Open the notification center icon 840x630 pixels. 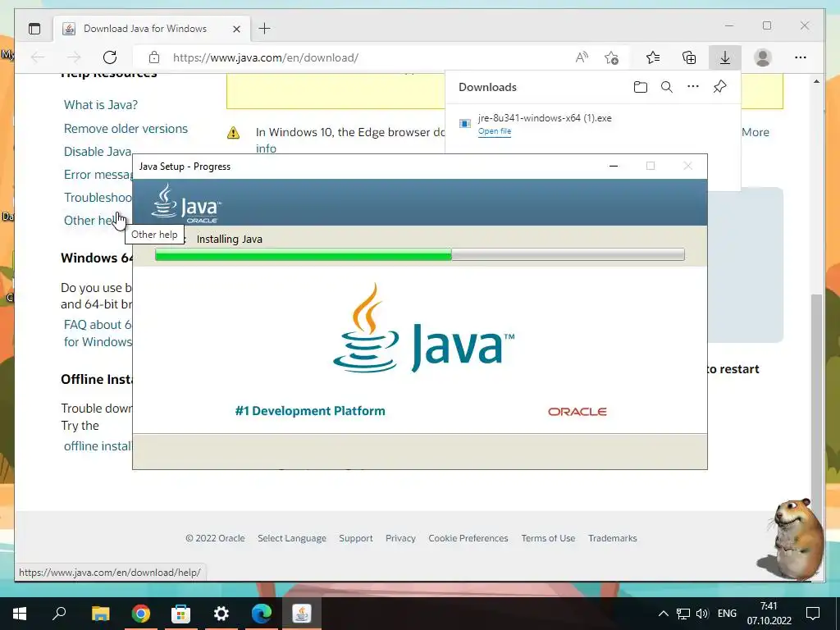[813, 614]
